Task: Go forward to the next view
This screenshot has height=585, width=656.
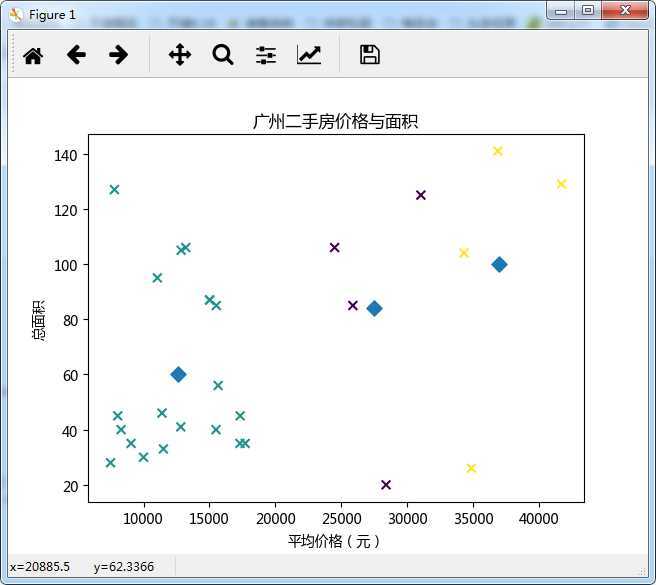Action: (x=118, y=55)
